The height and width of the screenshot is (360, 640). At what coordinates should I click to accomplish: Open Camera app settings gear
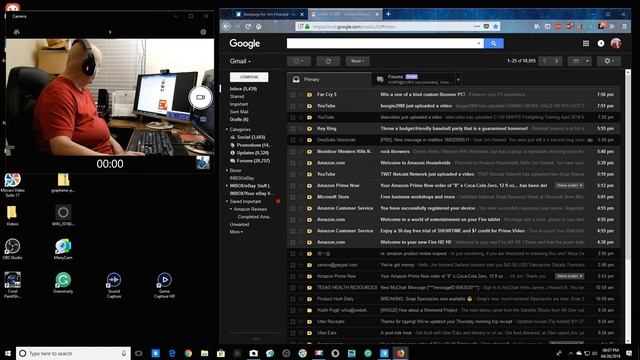[x=203, y=32]
